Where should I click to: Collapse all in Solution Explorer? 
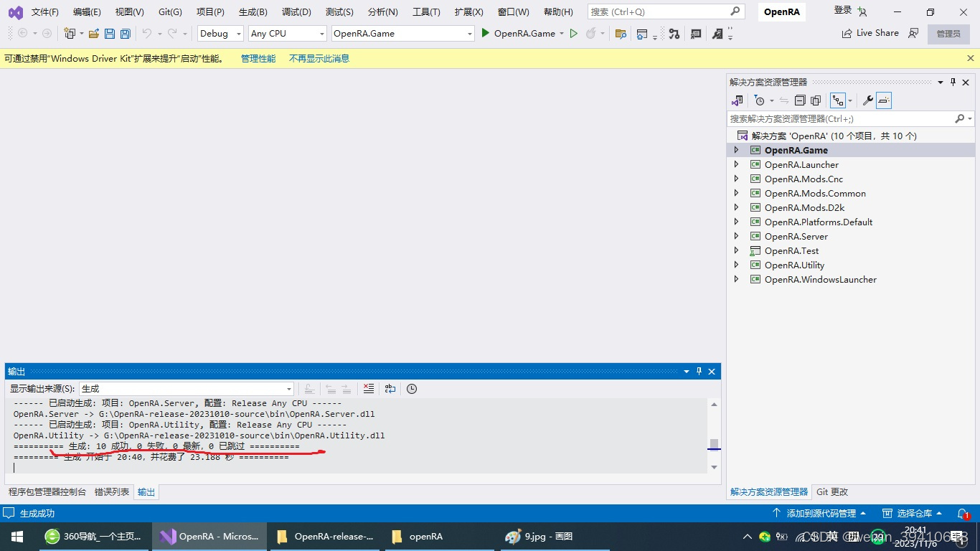(x=800, y=100)
